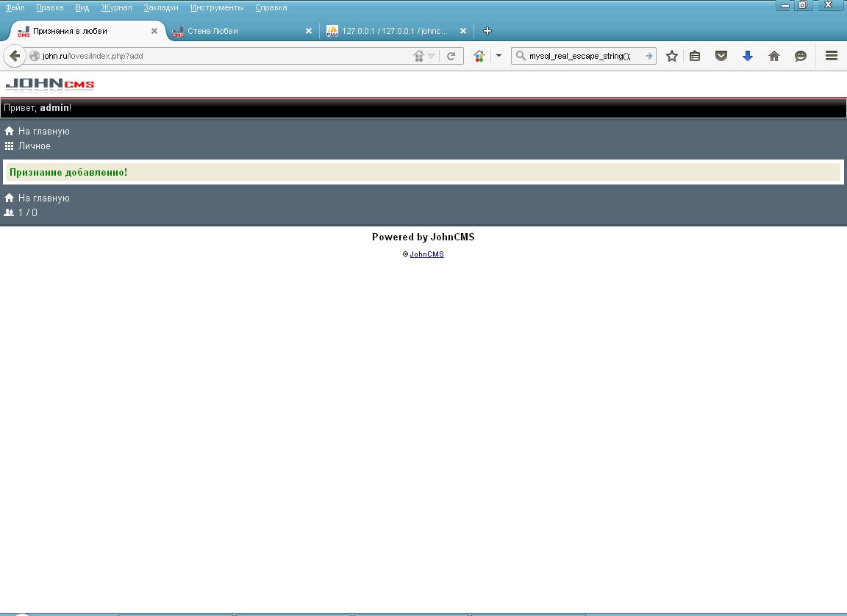Click top 'На главную' link
This screenshot has width=847, height=616.
pyautogui.click(x=44, y=131)
